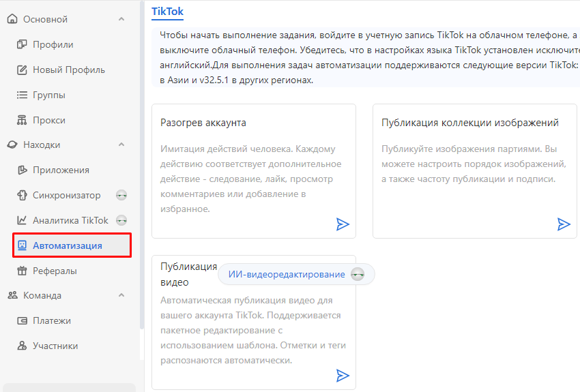The width and height of the screenshot is (580, 392).
Task: Open the Разогрев аккаунта card title
Action: (x=203, y=123)
